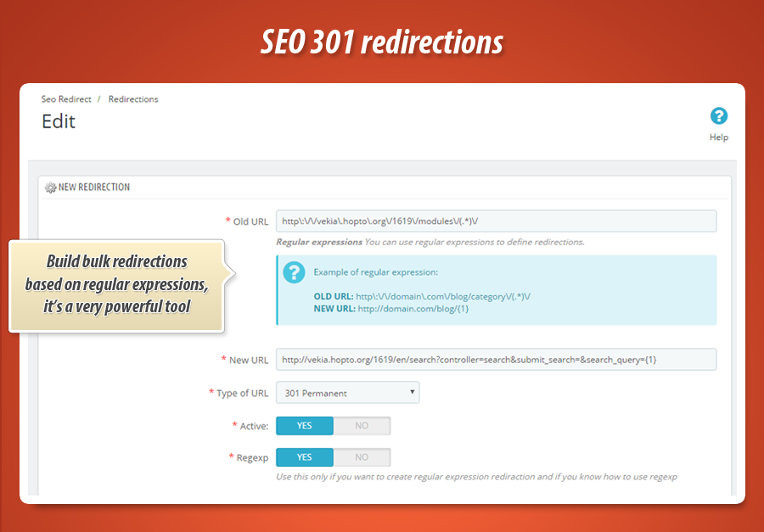Focus the Old URL input field

496,221
